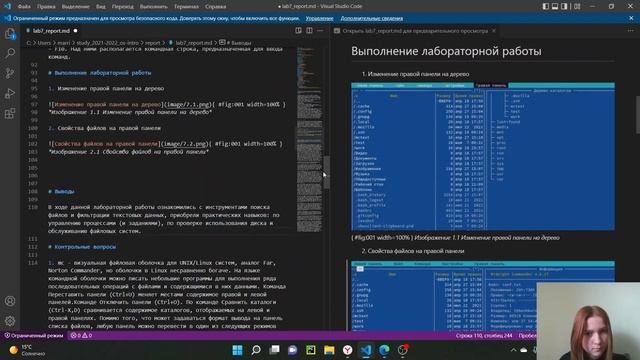Open the Переход menu

point(123,7)
